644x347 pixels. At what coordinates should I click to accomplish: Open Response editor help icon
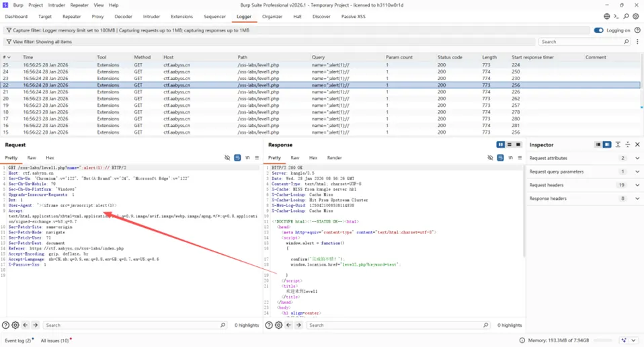click(269, 325)
